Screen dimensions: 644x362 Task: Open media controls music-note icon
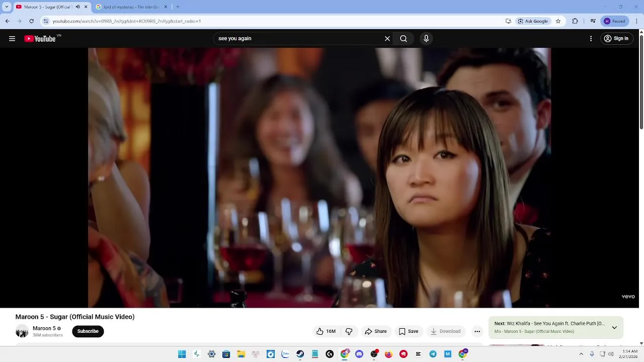pyautogui.click(x=593, y=21)
